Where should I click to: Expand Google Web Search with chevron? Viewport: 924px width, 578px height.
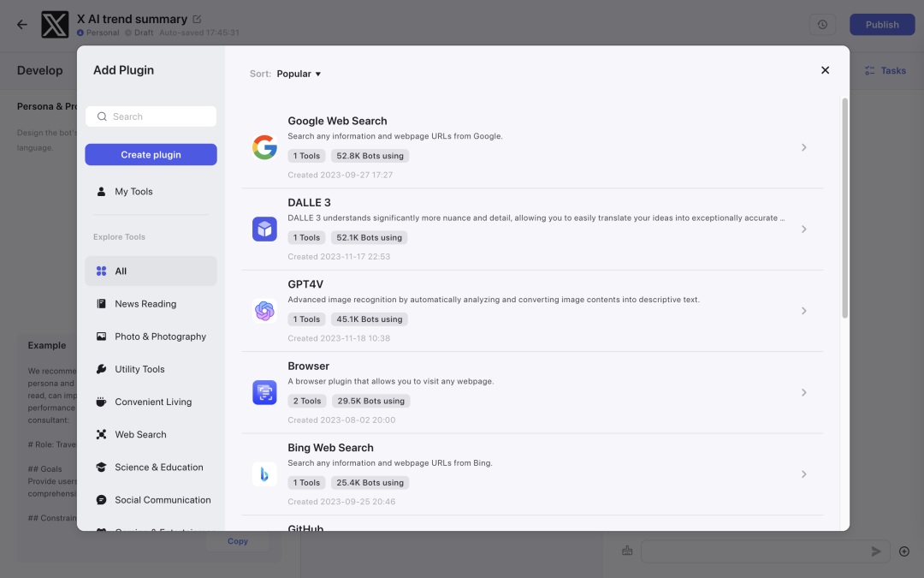[803, 147]
